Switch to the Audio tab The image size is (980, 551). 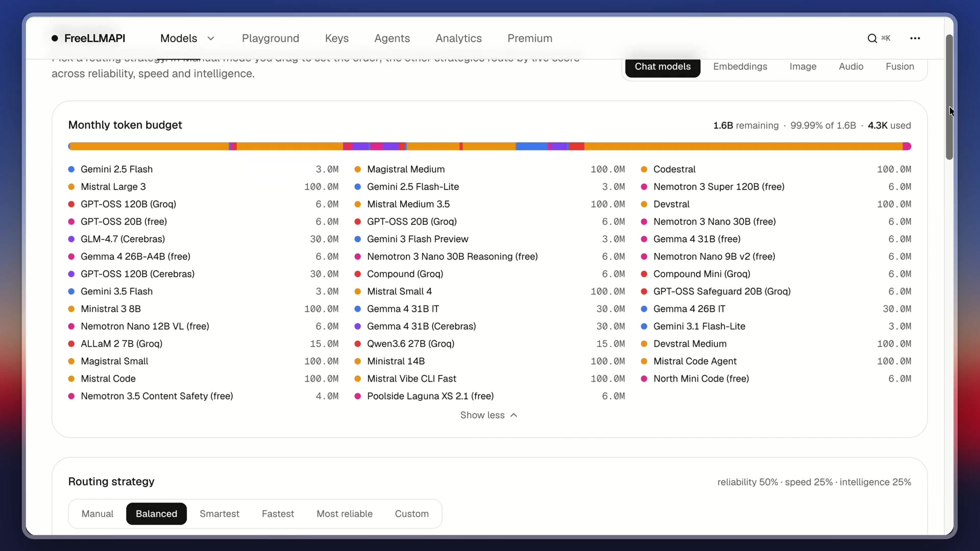pos(851,66)
